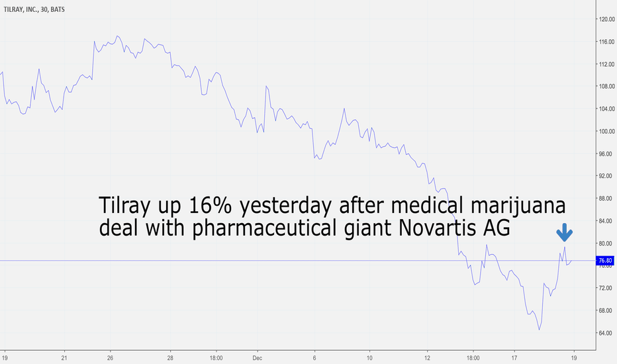This screenshot has width=617, height=364.
Task: Click the 10 date marker on time axis
Action: click(x=369, y=357)
